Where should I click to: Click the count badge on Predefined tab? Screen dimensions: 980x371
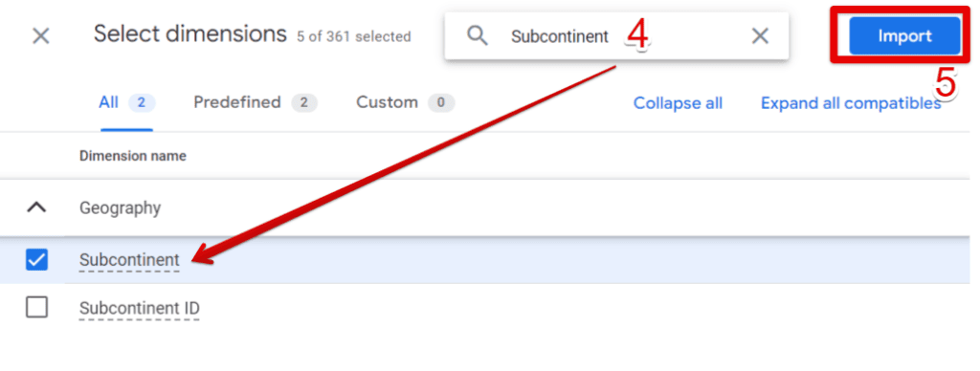(x=304, y=102)
